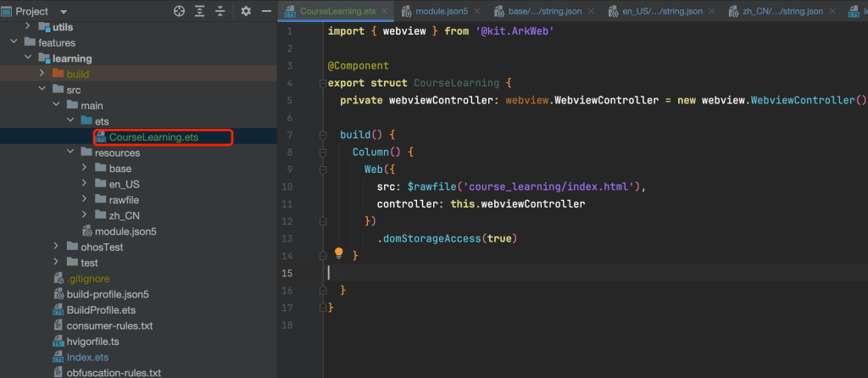Open the Project view dropdown

pos(64,11)
